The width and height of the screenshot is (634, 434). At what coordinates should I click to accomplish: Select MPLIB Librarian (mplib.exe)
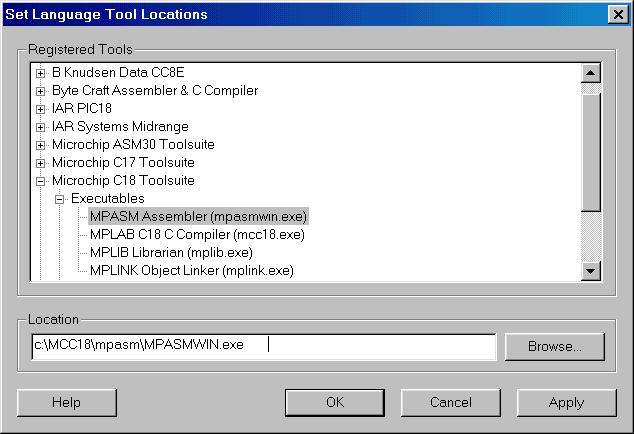pyautogui.click(x=171, y=252)
